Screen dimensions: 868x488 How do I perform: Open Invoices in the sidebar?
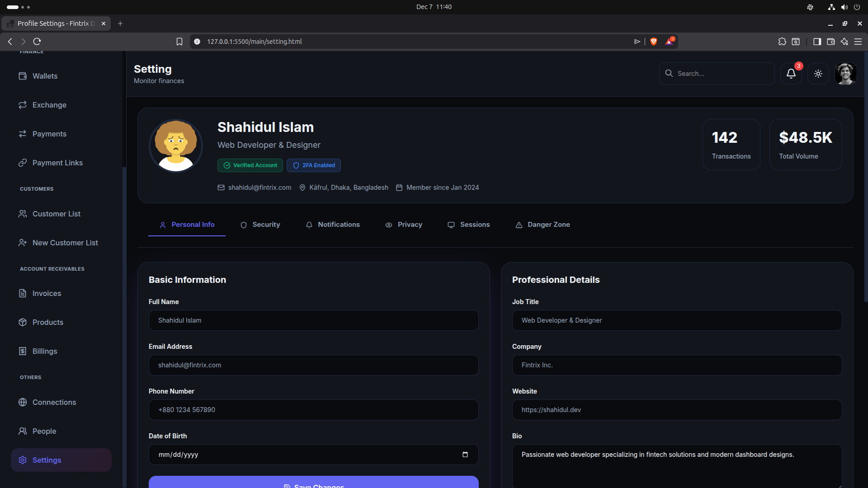[x=47, y=293]
